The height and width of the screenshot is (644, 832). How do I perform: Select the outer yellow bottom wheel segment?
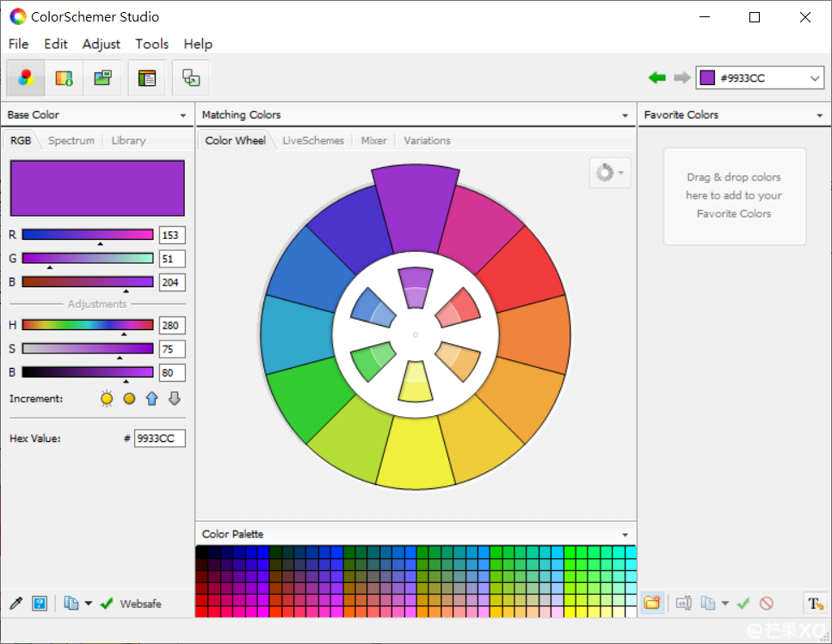[416, 453]
